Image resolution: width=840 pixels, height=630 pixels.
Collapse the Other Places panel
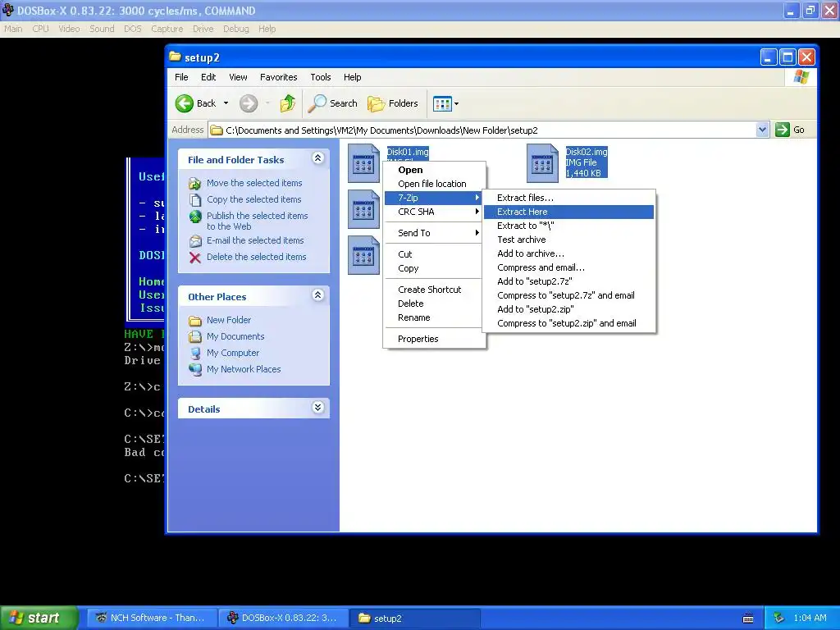317,295
